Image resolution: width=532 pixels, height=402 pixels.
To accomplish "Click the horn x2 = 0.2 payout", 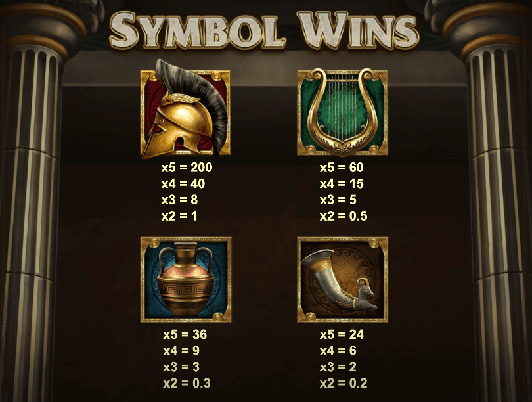I will coord(344,384).
